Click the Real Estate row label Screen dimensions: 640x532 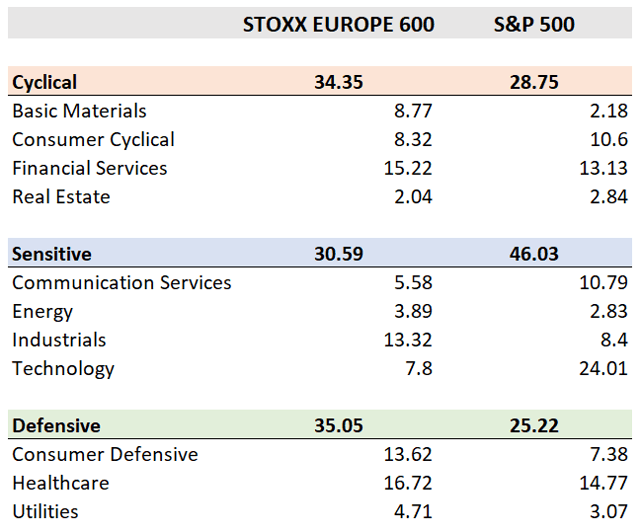61,197
